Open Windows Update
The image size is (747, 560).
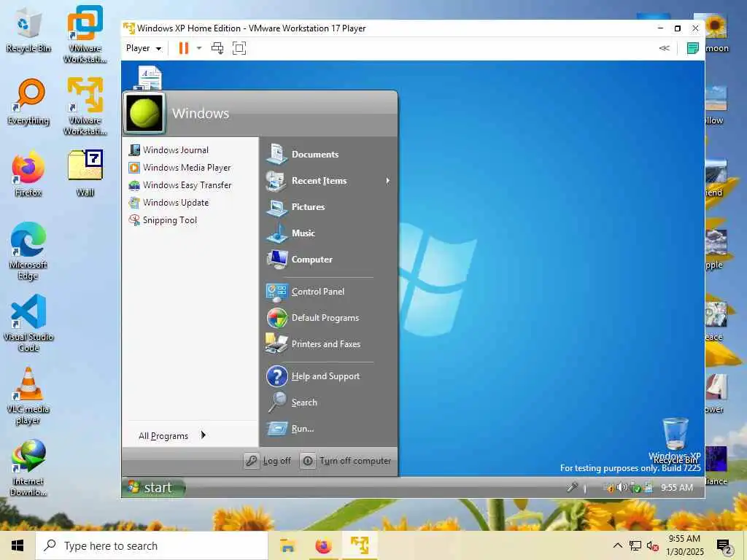coord(169,203)
